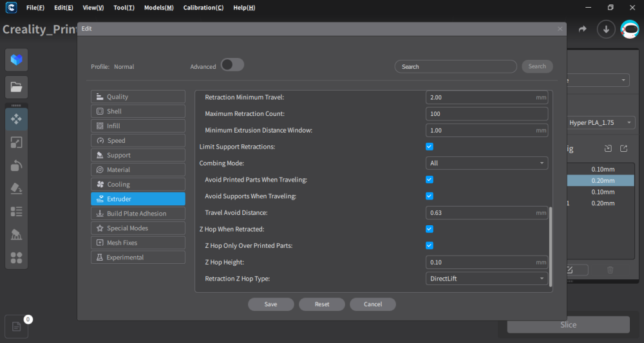Image resolution: width=644 pixels, height=343 pixels.
Task: Uncheck Avoid Supports When Traveling
Action: point(430,196)
